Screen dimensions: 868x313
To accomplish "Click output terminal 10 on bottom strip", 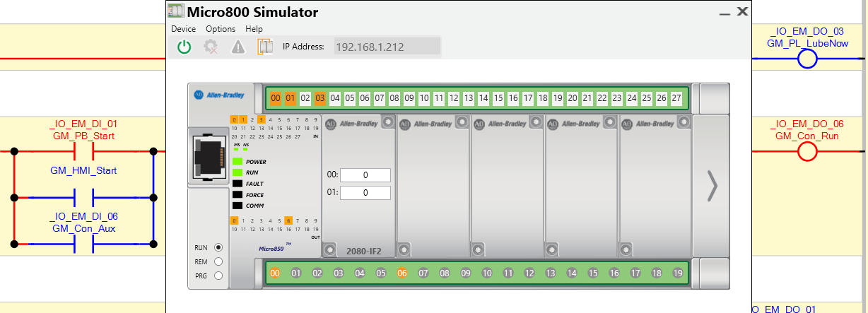I will click(x=487, y=273).
